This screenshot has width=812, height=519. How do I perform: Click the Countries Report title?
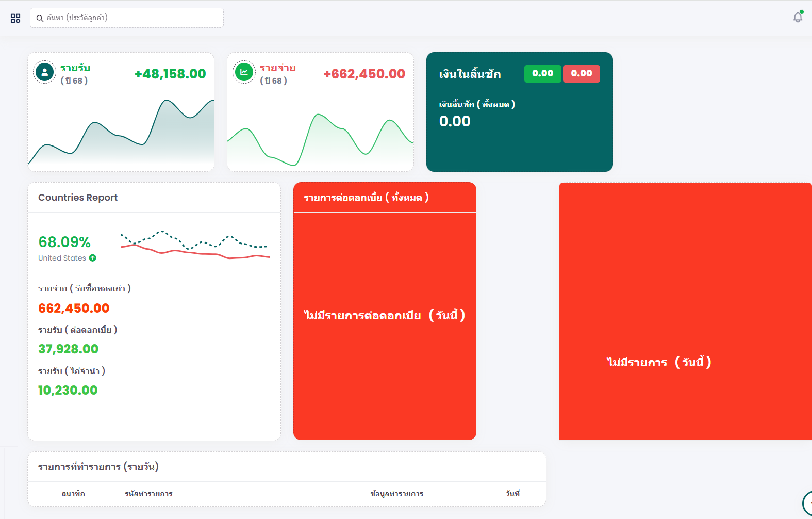pos(78,198)
